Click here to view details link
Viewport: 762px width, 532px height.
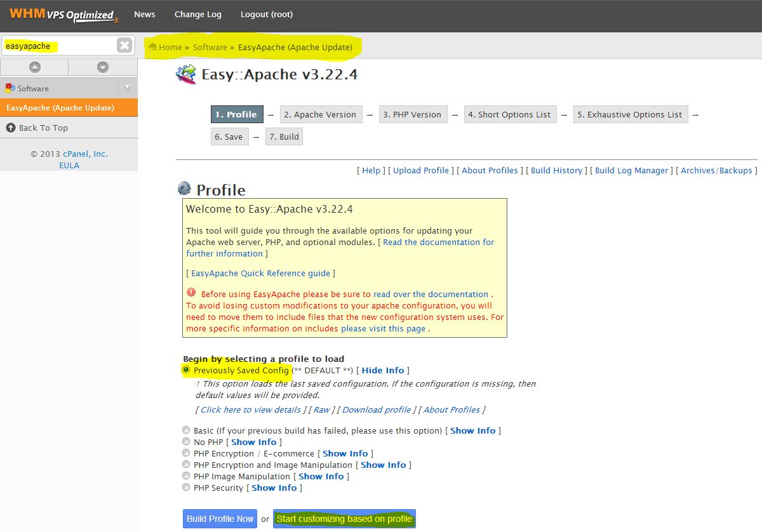tap(251, 409)
